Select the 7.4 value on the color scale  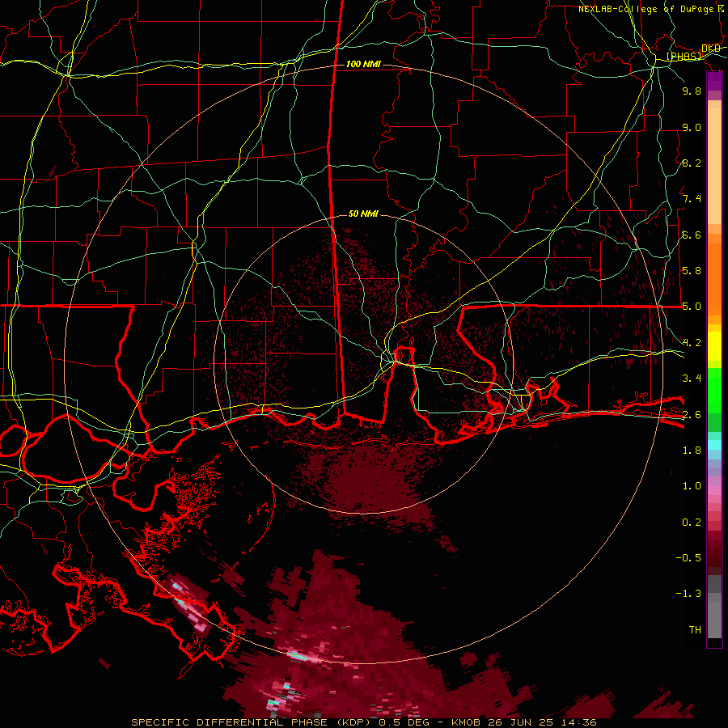(692, 199)
